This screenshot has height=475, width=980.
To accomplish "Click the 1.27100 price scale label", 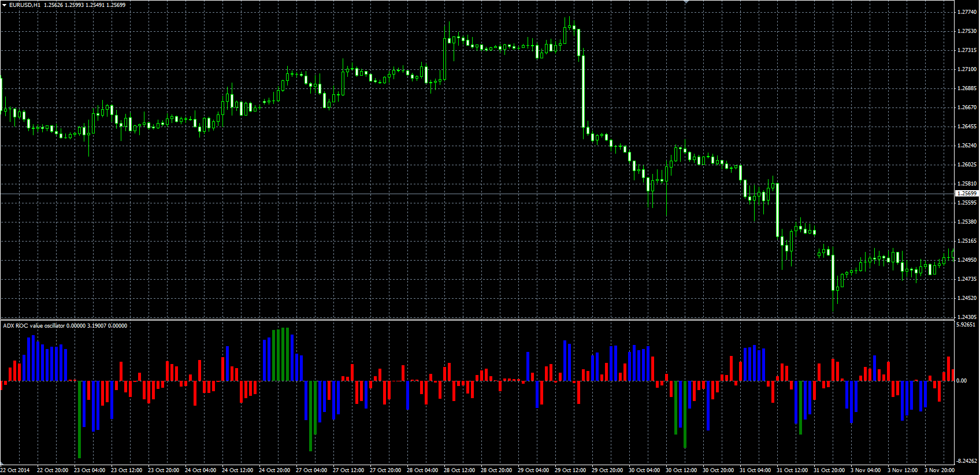I will (x=967, y=69).
